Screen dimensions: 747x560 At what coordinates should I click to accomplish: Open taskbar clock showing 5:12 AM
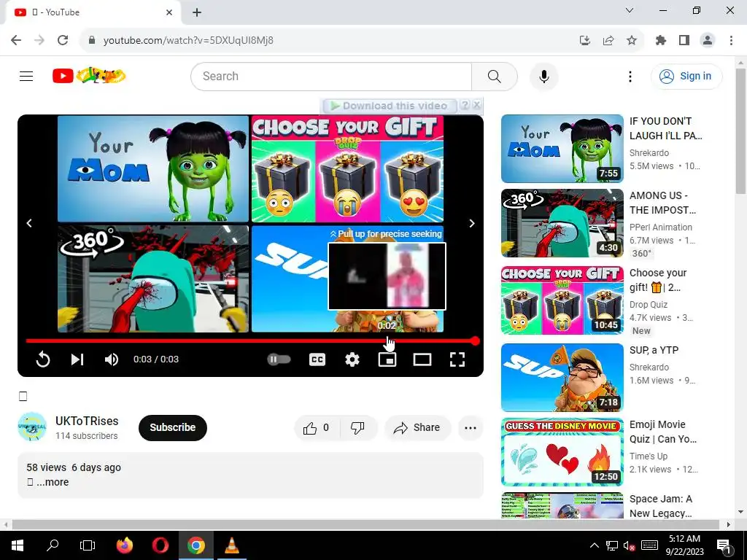684,545
